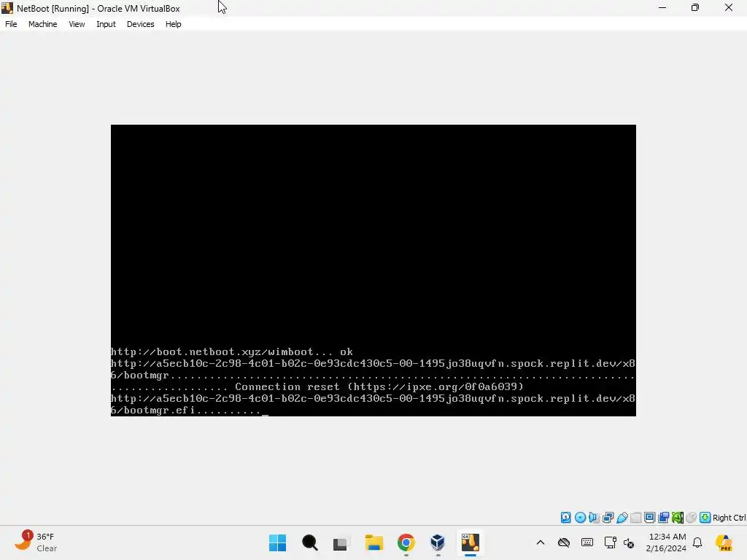This screenshot has width=747, height=560.
Task: Open the Windows Start menu
Action: (277, 542)
